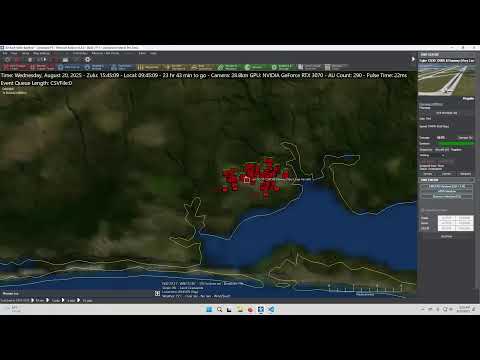Click the green button with C-shaped icon
Screen dimensions: 480x360
coord(257,67)
